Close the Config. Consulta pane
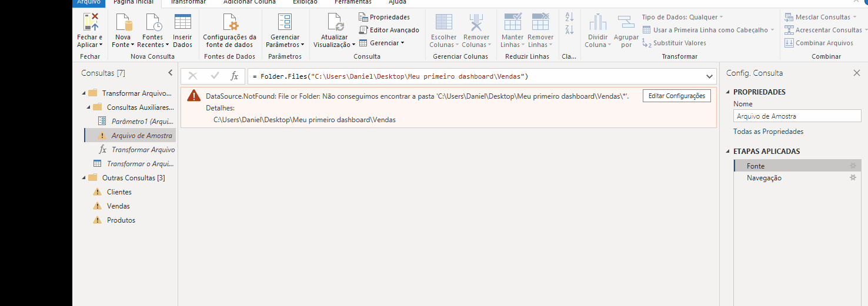The width and height of the screenshot is (868, 306). point(856,73)
